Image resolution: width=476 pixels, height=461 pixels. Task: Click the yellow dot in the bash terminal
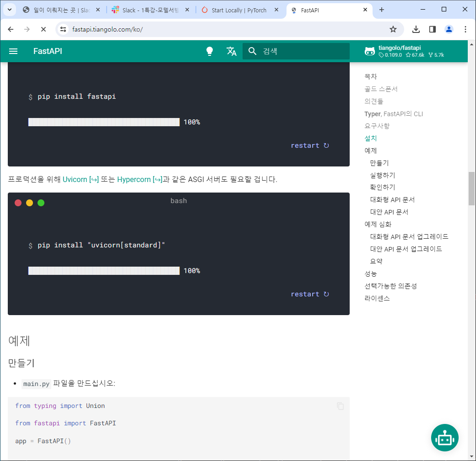coord(29,203)
